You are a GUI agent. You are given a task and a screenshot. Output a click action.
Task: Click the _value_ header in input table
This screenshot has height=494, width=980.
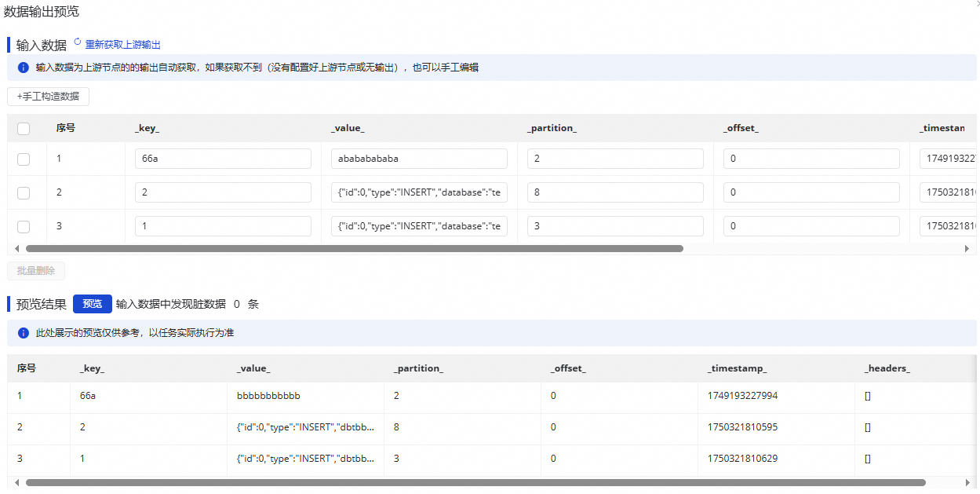348,128
